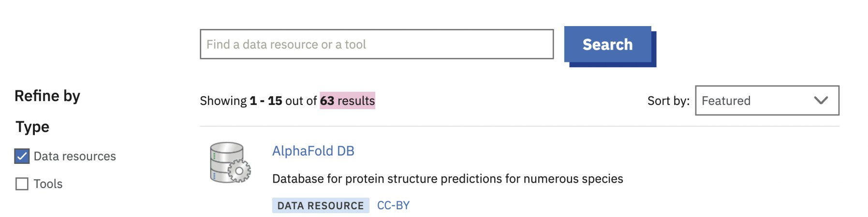Click the word "Featured" in the sort box
Viewport: 868px width, 217px height.
pyautogui.click(x=726, y=101)
